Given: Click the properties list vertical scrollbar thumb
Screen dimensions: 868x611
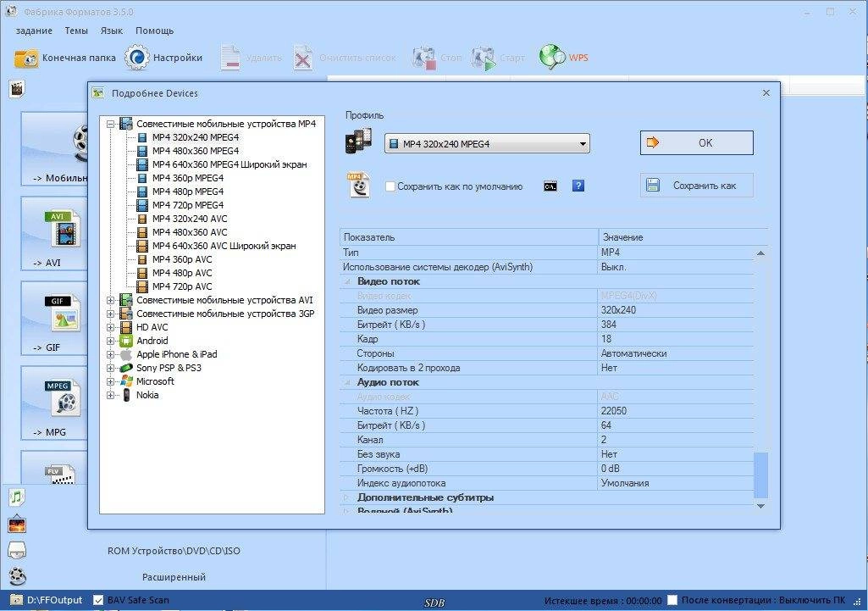Looking at the screenshot, I should [760, 475].
